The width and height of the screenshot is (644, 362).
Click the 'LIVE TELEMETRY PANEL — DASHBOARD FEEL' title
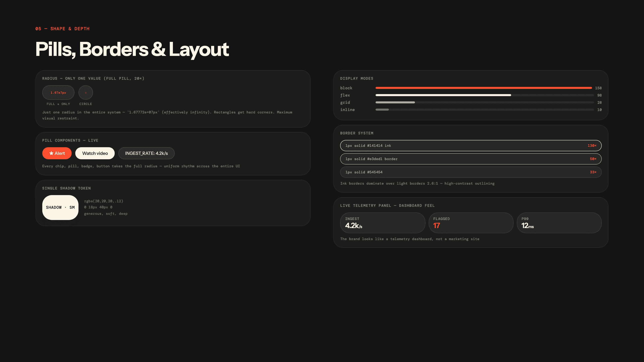tap(387, 205)
